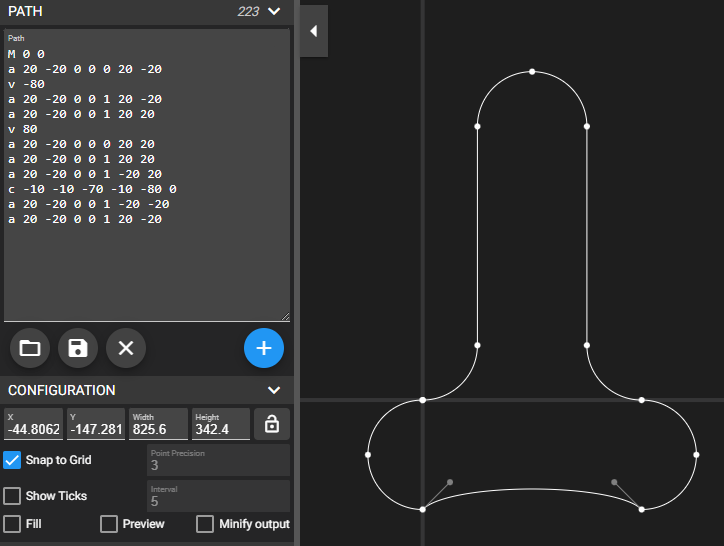This screenshot has width=724, height=546.
Task: Select the upper-right point of the shaft
Action: pos(587,126)
